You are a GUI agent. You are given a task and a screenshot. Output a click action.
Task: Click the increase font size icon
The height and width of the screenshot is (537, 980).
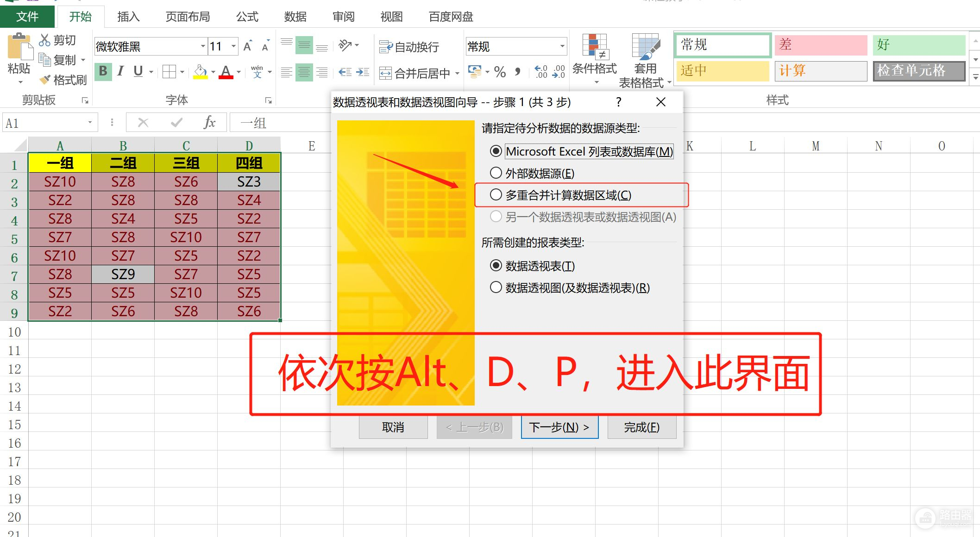[x=247, y=46]
